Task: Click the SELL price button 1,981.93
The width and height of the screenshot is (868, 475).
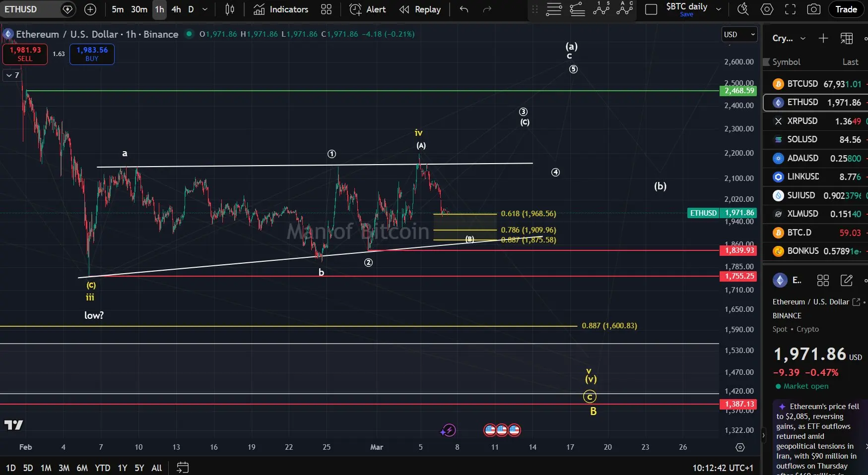Action: tap(25, 54)
